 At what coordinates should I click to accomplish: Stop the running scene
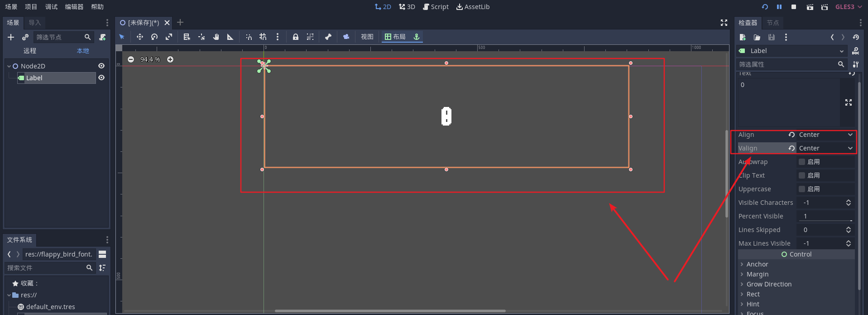(x=794, y=7)
